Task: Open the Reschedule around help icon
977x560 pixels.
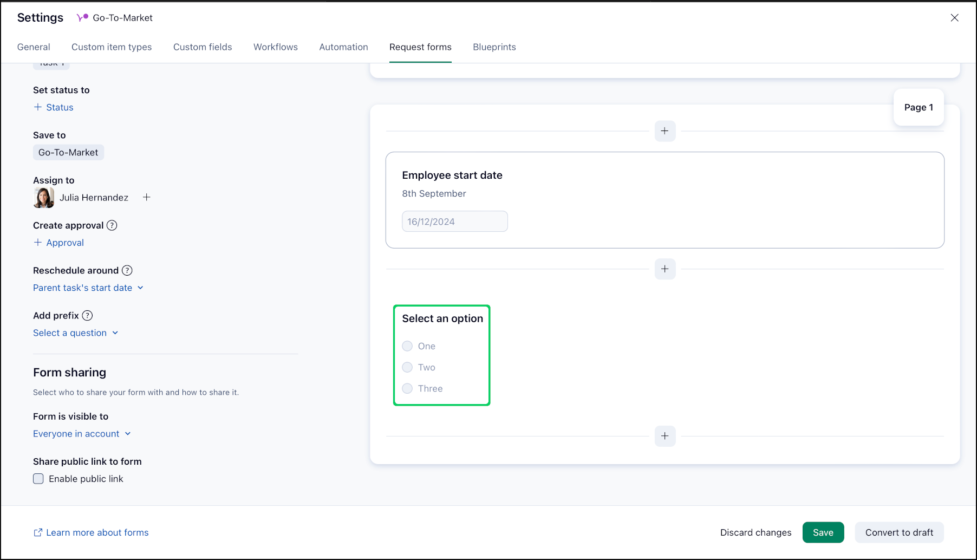Action: [127, 270]
